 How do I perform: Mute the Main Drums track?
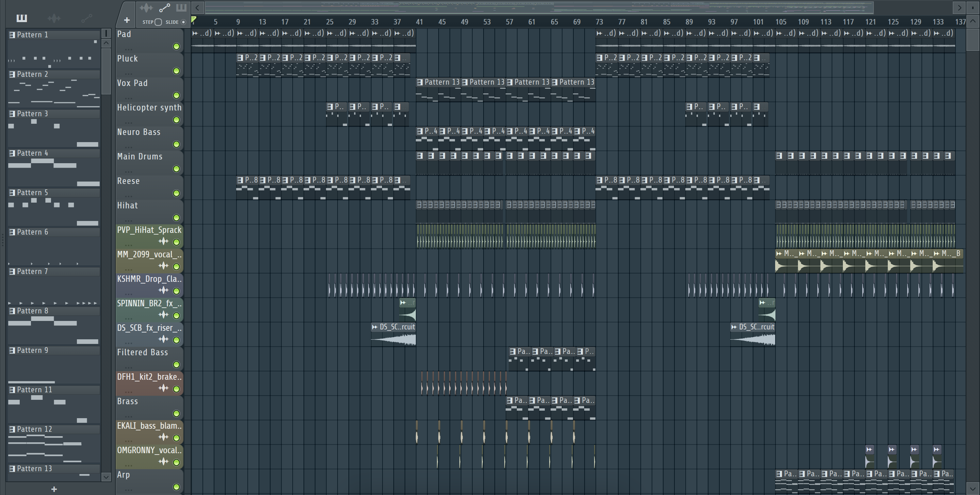coord(176,169)
